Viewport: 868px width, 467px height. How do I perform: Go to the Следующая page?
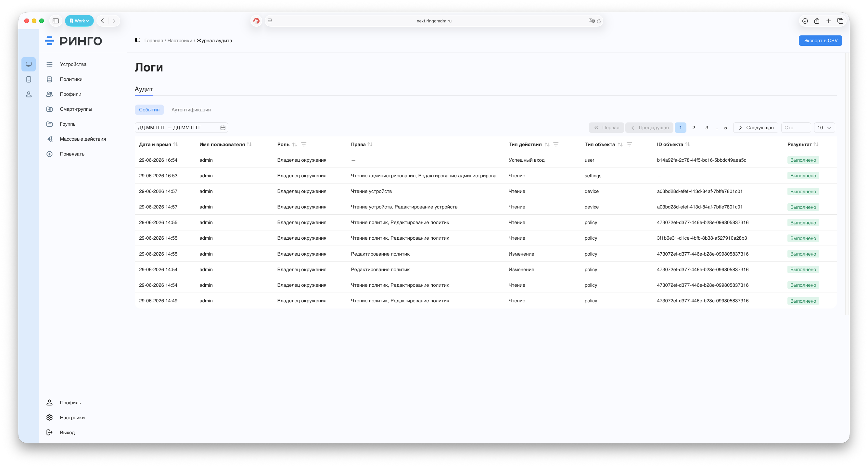click(x=756, y=128)
